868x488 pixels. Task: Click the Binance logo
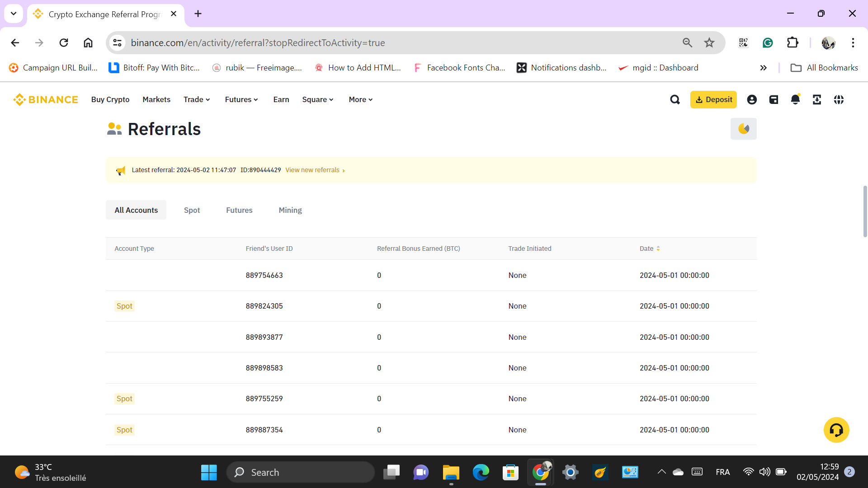(x=46, y=99)
